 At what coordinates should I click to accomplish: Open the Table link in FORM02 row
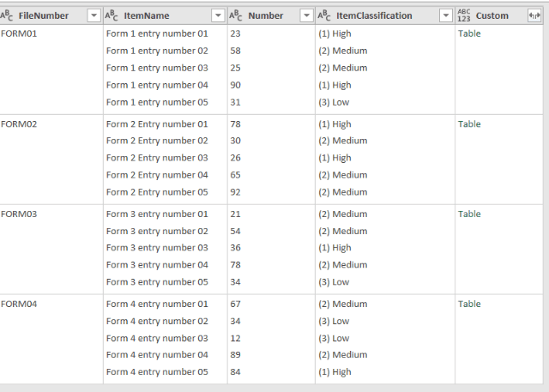[x=469, y=124]
